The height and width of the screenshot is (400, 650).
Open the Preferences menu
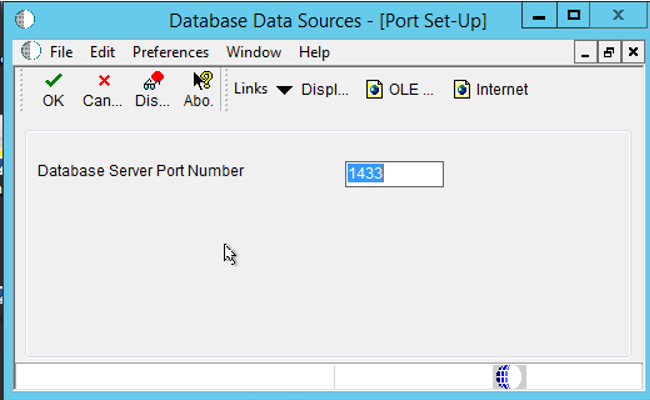click(x=170, y=52)
